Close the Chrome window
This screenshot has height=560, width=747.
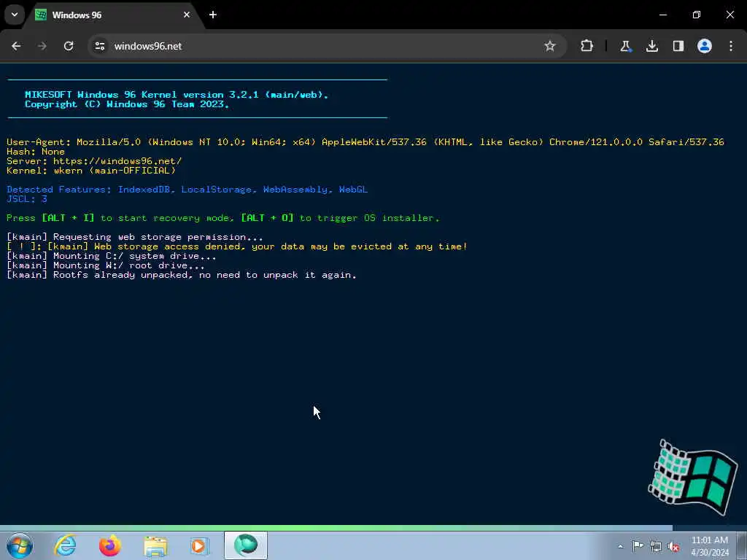(x=729, y=15)
